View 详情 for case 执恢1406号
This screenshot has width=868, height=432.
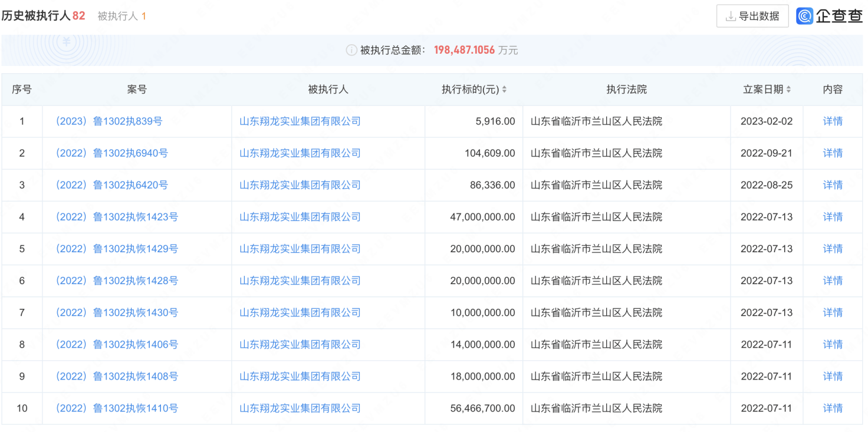[833, 344]
